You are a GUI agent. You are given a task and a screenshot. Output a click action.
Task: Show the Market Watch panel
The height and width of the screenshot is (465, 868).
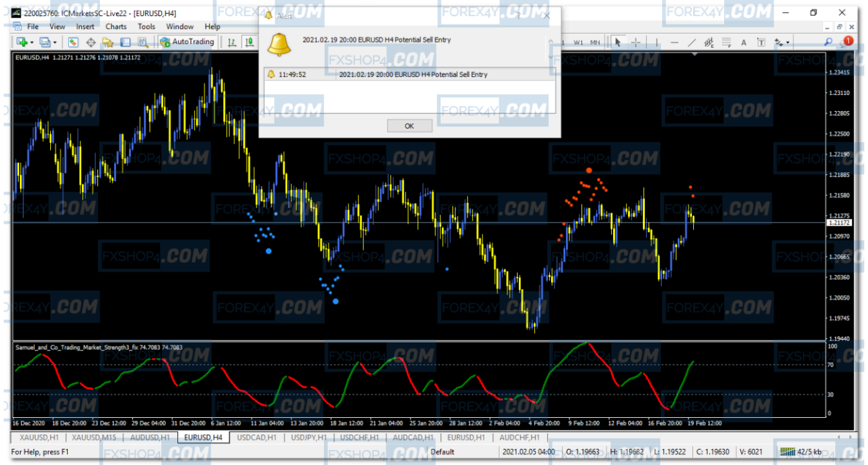[x=73, y=42]
